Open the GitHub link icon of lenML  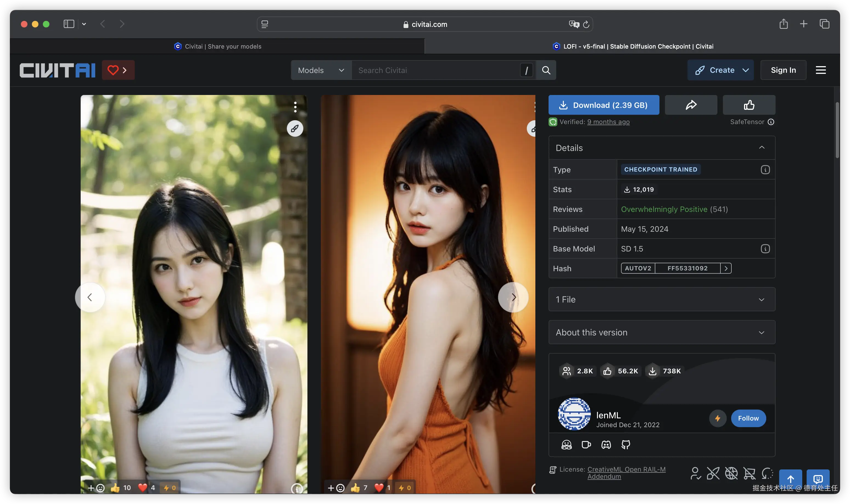(625, 444)
